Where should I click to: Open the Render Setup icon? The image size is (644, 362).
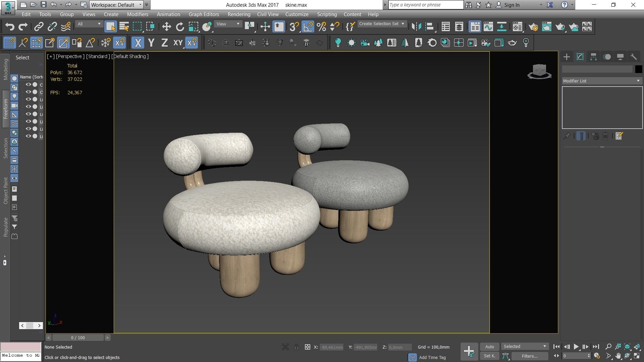pos(533,27)
